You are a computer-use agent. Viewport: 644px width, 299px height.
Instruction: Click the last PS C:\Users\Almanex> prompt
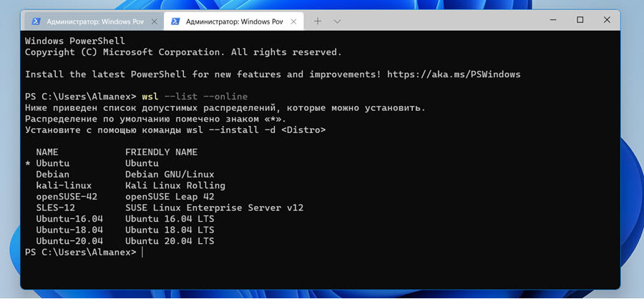click(80, 253)
